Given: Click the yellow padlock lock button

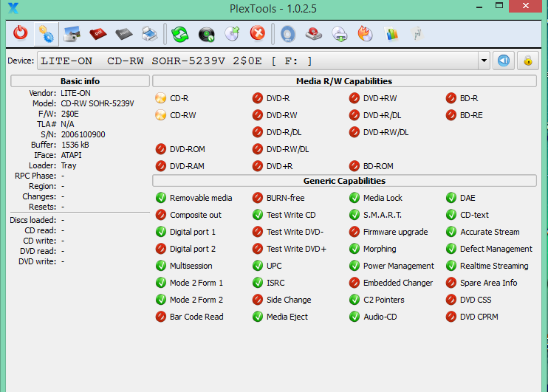Looking at the screenshot, I should coord(528,61).
